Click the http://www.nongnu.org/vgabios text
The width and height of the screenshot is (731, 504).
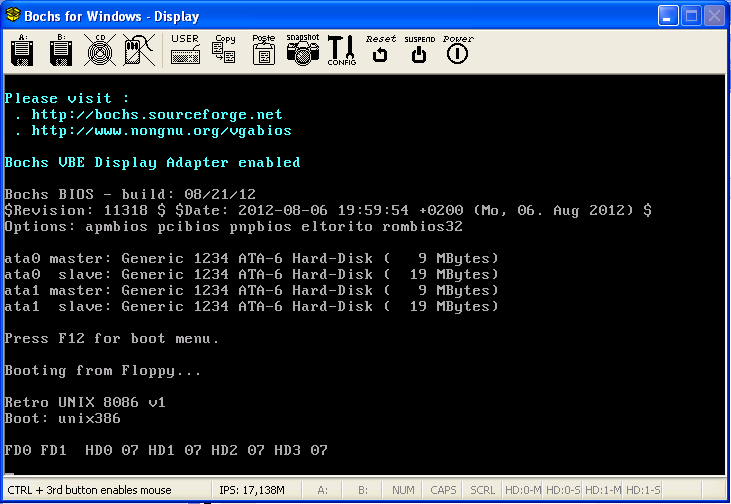tap(161, 131)
